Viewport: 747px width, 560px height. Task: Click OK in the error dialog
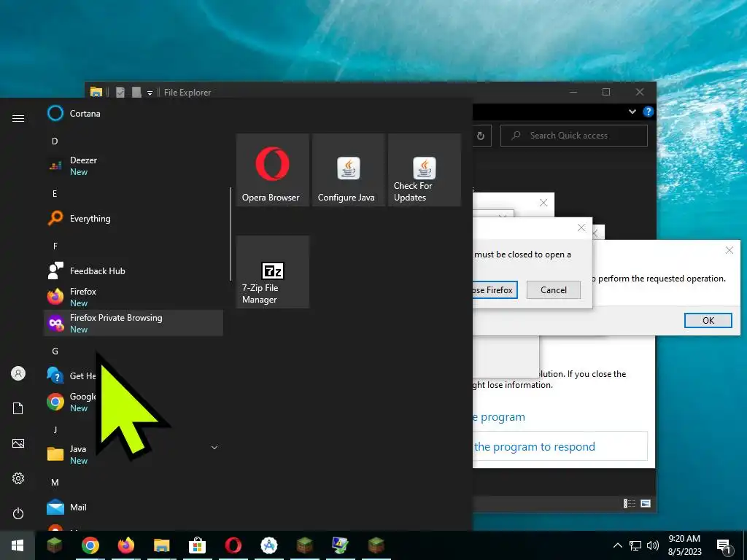click(x=708, y=321)
